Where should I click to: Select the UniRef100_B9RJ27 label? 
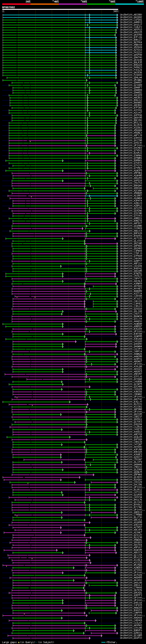coord(131,40)
